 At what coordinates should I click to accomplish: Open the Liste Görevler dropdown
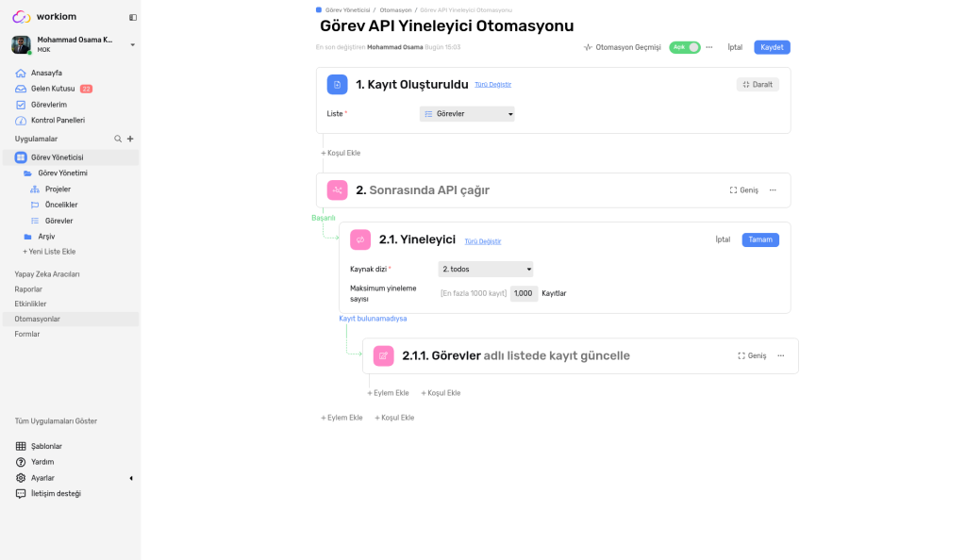467,114
